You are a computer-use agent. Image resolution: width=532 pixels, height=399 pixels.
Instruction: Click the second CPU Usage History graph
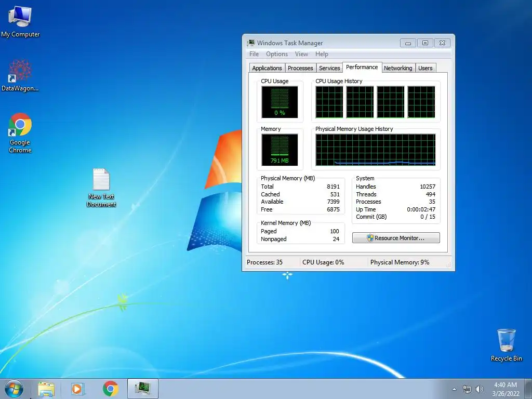point(360,102)
